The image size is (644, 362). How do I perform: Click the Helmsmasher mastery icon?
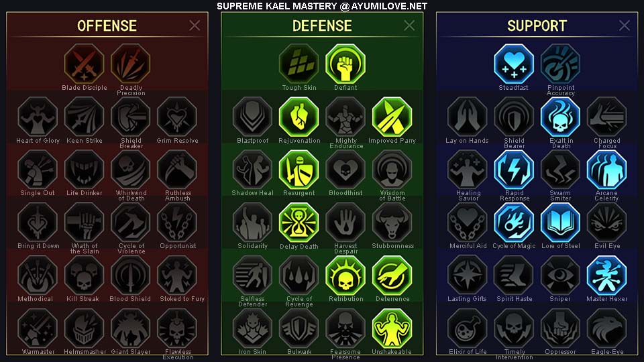pyautogui.click(x=85, y=328)
